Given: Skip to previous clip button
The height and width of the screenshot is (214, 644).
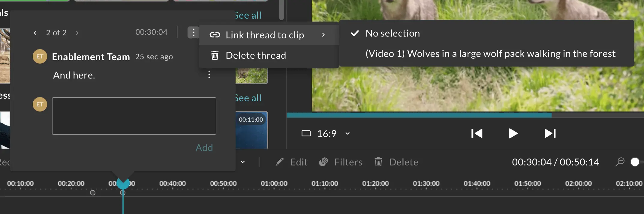Looking at the screenshot, I should click(x=477, y=133).
